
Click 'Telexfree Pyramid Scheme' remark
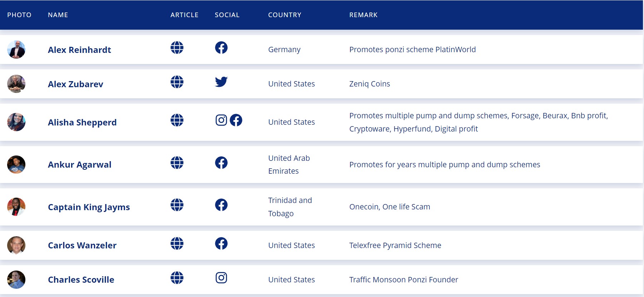(x=395, y=246)
